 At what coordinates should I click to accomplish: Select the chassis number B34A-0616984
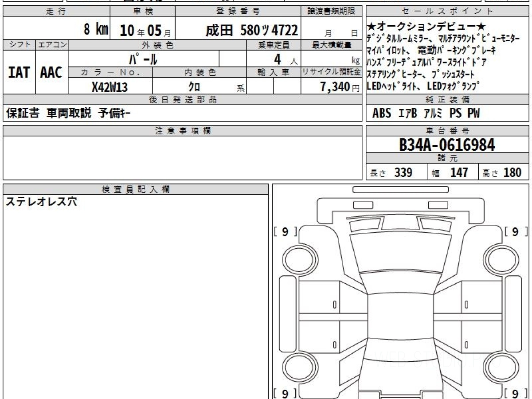point(447,145)
